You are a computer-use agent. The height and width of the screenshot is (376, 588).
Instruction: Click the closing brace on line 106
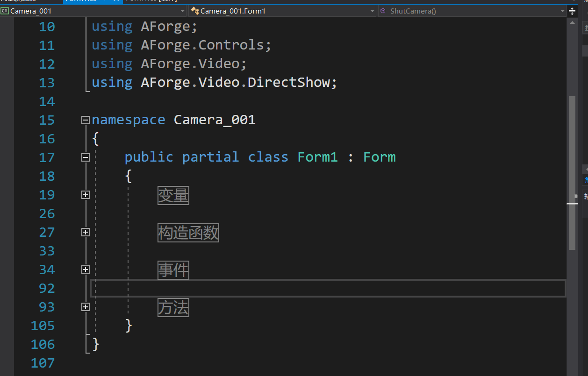click(x=96, y=344)
